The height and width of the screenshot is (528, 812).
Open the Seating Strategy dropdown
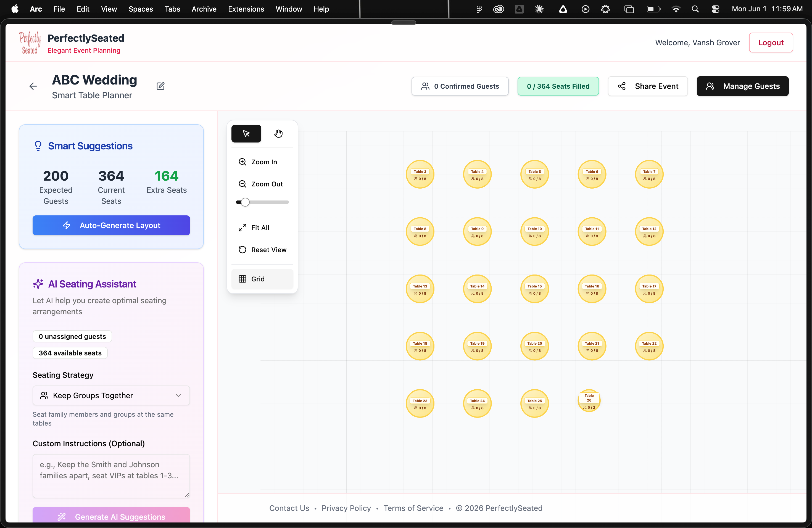(111, 395)
